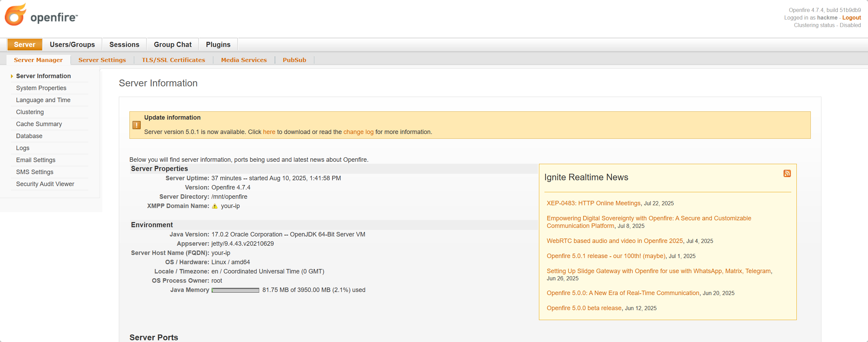Click 'here' to download version 5.0.1
868x342 pixels.
(269, 132)
